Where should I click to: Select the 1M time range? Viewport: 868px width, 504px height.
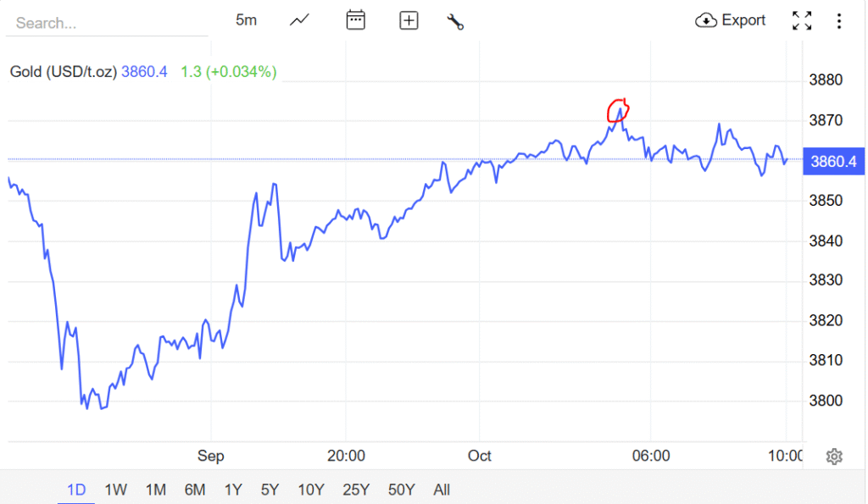coord(155,490)
